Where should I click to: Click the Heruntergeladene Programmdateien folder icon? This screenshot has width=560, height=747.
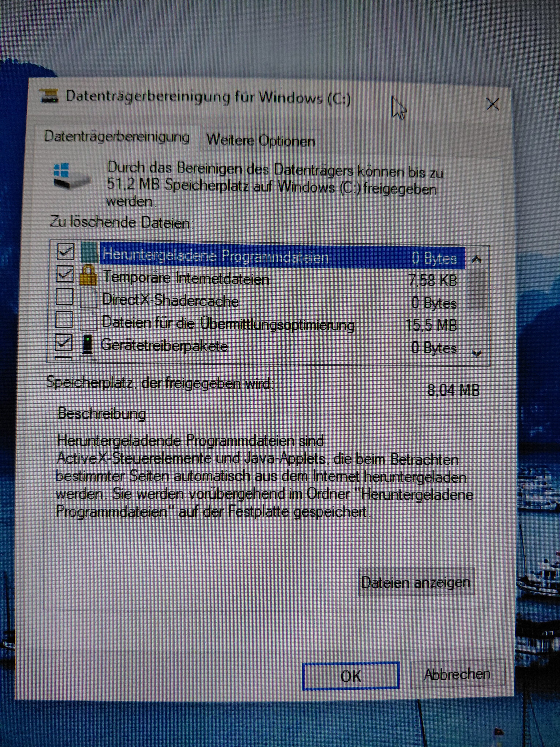pyautogui.click(x=89, y=252)
